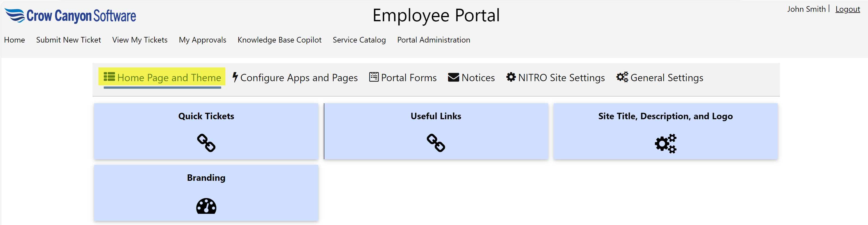Click the Logout link
Screen dimensions: 868x225
tap(848, 9)
